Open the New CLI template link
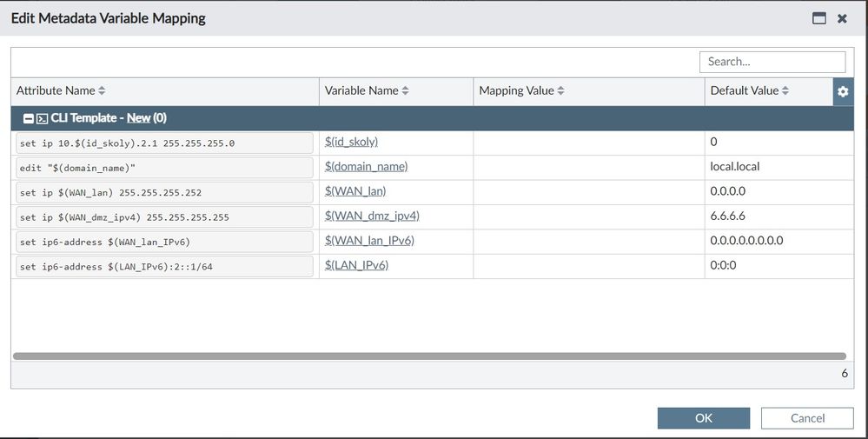This screenshot has height=439, width=868. (138, 118)
